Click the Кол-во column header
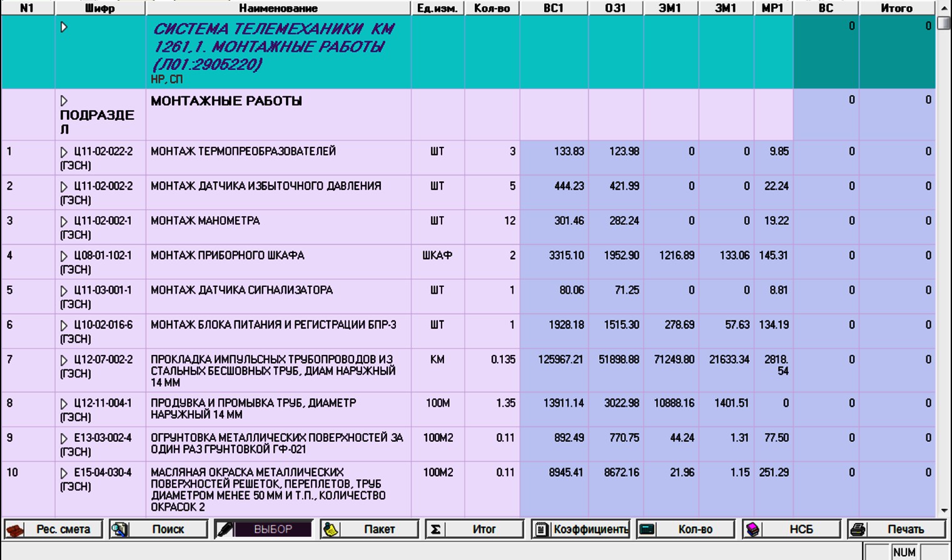Screen dimensions: 952x560 point(492,8)
